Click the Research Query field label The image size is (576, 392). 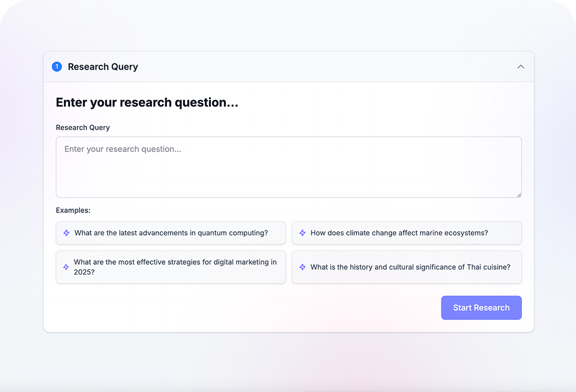82,127
